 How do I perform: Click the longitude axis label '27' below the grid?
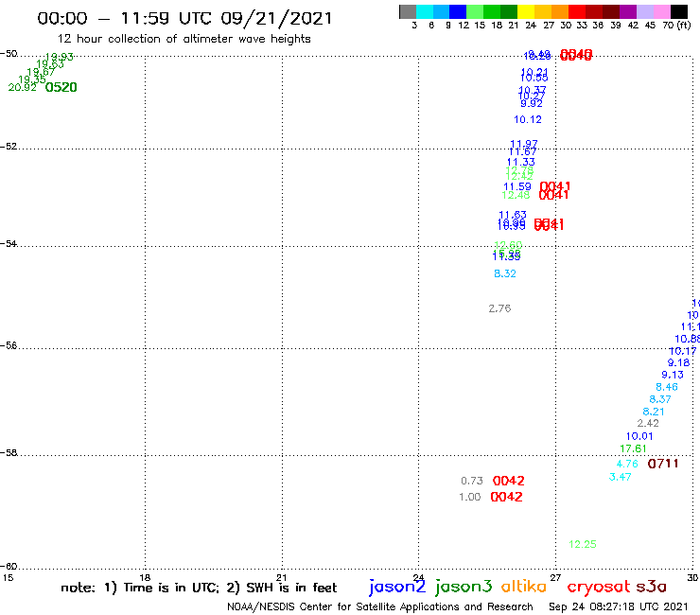[x=555, y=577]
